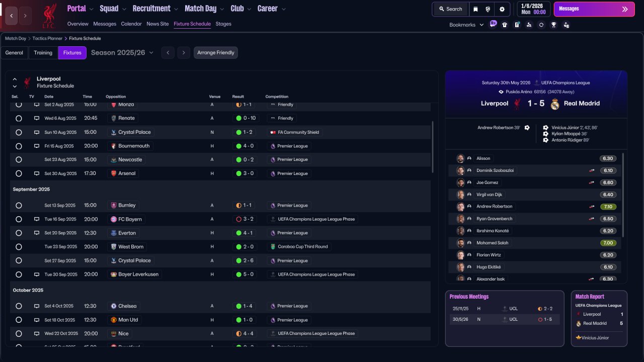Click Alisson's player face icon
644x362 pixels.
click(x=460, y=158)
